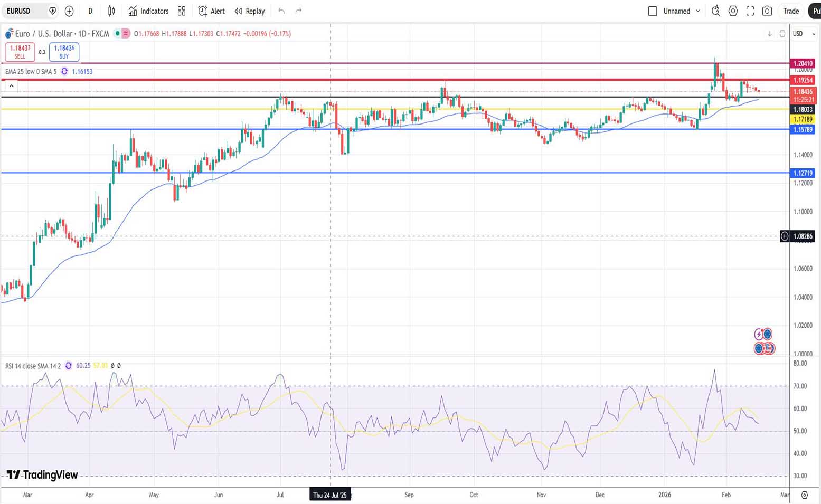Toggle the pink market status indicator
The width and height of the screenshot is (821, 504).
pyautogui.click(x=126, y=34)
